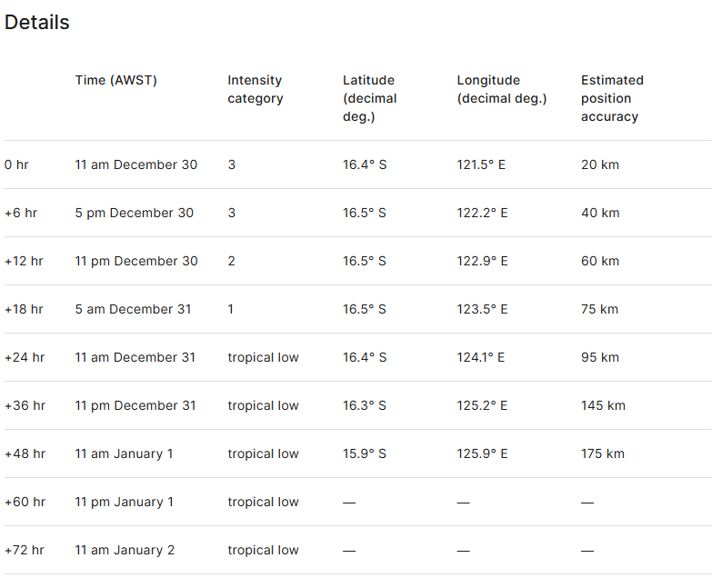Viewport: 722px width, 588px height.
Task: Click the 15.9° S latitude value
Action: point(365,453)
